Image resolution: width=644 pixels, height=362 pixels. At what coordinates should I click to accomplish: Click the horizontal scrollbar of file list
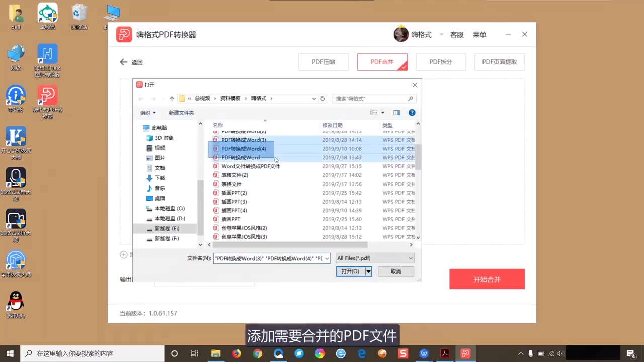290,245
